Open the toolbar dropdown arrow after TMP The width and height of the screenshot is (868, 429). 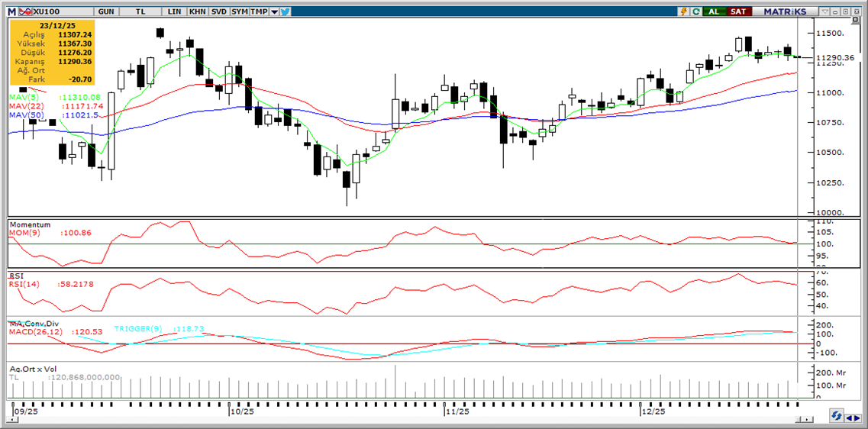273,11
